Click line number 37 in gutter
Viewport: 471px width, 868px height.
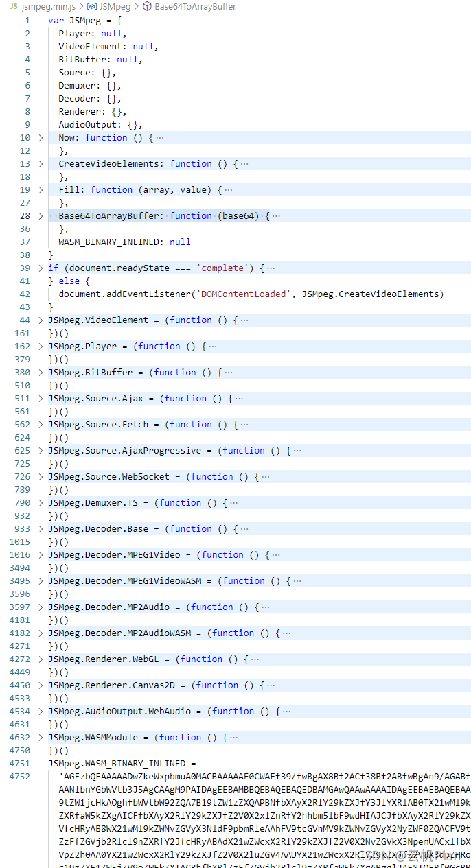point(25,242)
